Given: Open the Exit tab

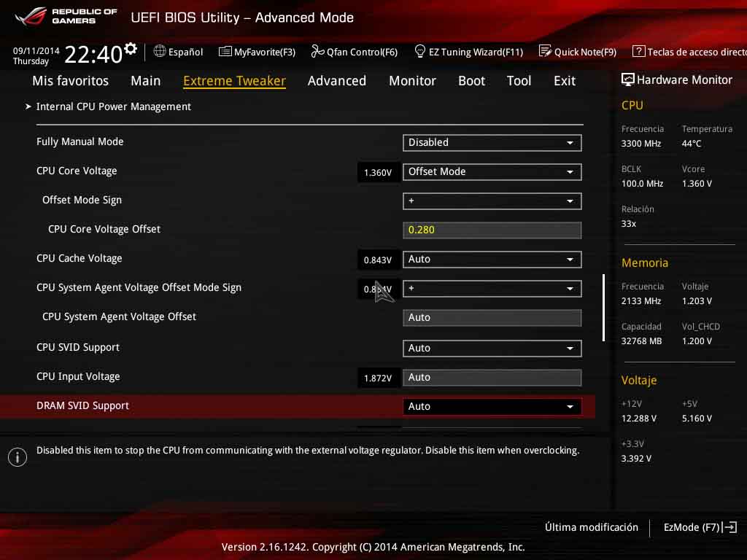Looking at the screenshot, I should pos(565,80).
